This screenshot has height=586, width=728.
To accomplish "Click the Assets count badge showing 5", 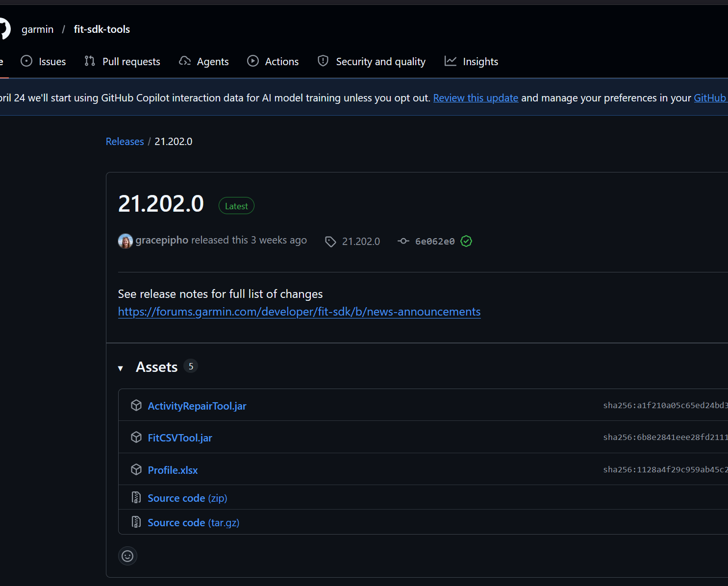I will 191,366.
